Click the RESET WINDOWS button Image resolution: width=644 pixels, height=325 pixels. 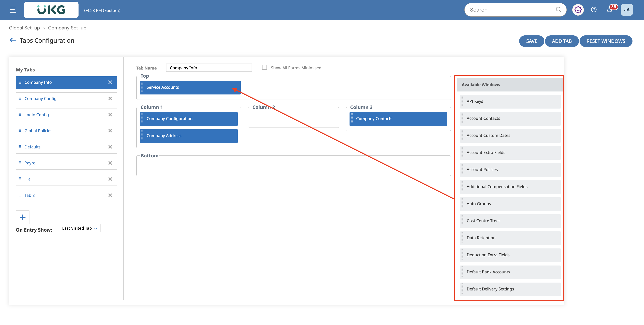606,41
